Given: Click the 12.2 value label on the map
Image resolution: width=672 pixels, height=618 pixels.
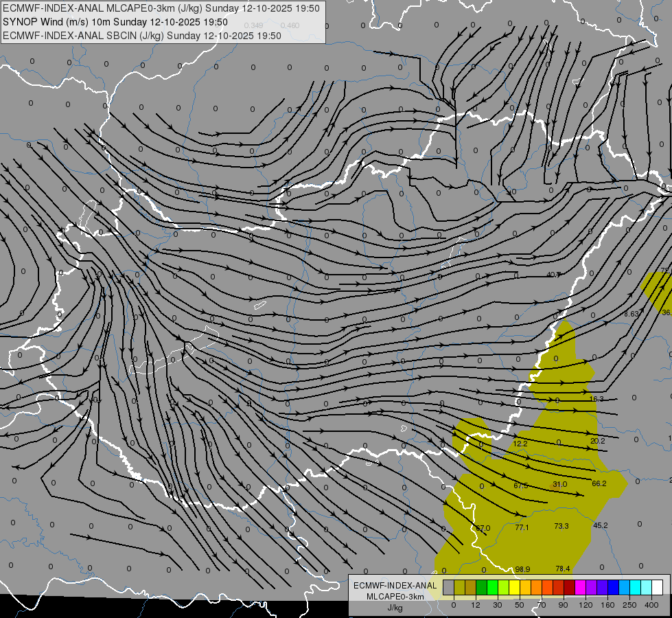Looking at the screenshot, I should coord(520,444).
